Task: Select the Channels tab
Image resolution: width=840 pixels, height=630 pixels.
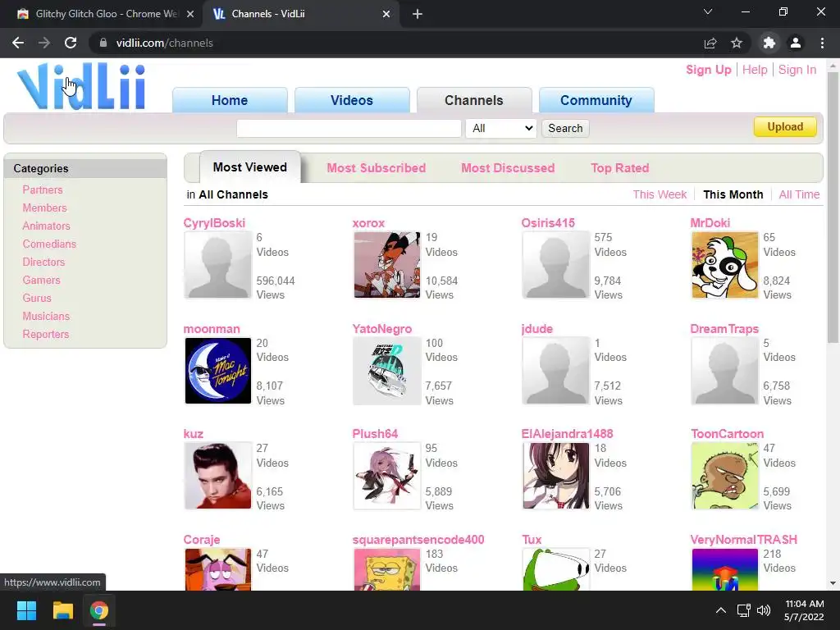Action: (x=474, y=100)
